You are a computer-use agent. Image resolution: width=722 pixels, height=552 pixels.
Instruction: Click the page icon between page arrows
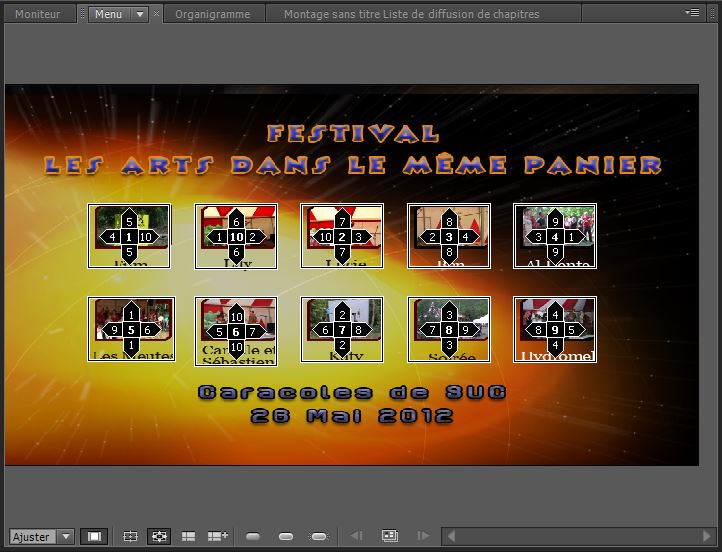[x=390, y=537]
